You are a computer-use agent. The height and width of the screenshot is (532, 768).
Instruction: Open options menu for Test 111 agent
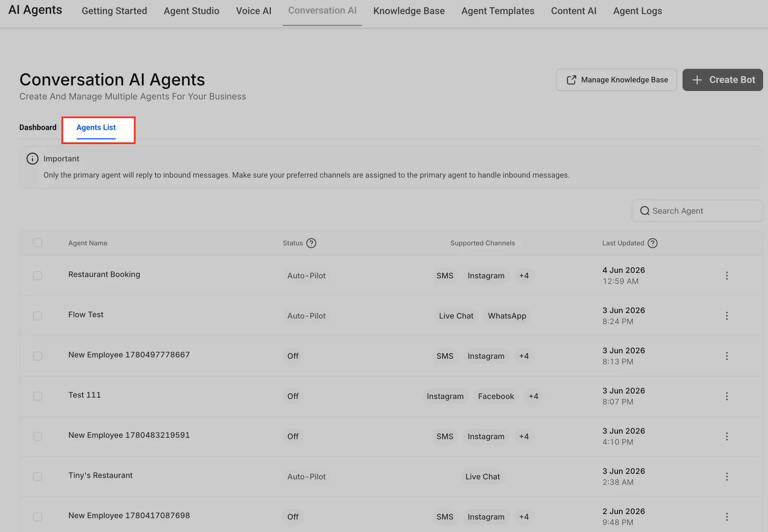coord(727,396)
